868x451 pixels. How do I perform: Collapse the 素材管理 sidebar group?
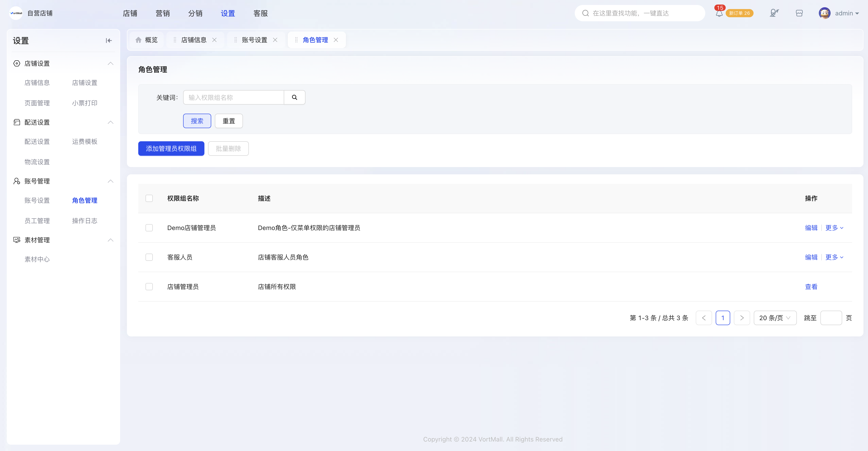coord(110,240)
